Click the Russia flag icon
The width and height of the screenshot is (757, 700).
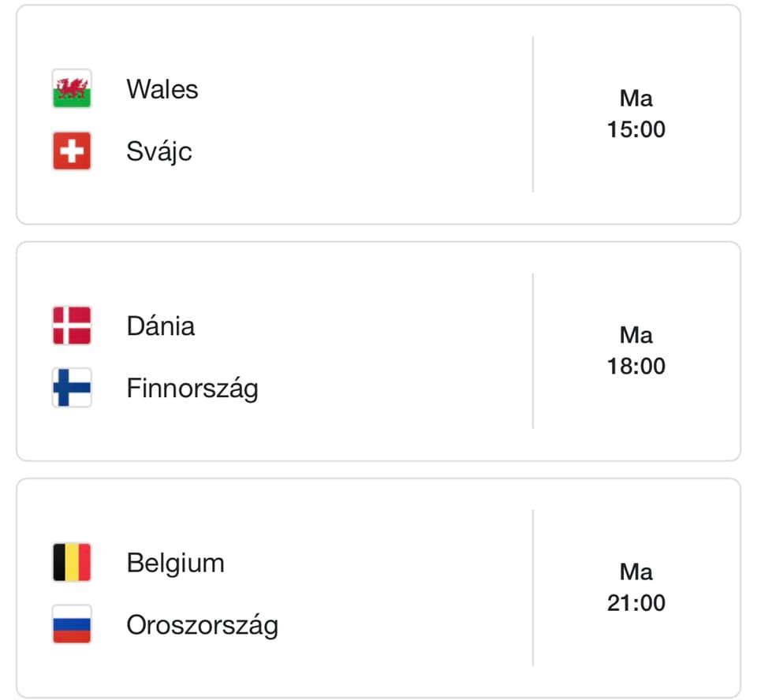click(72, 624)
